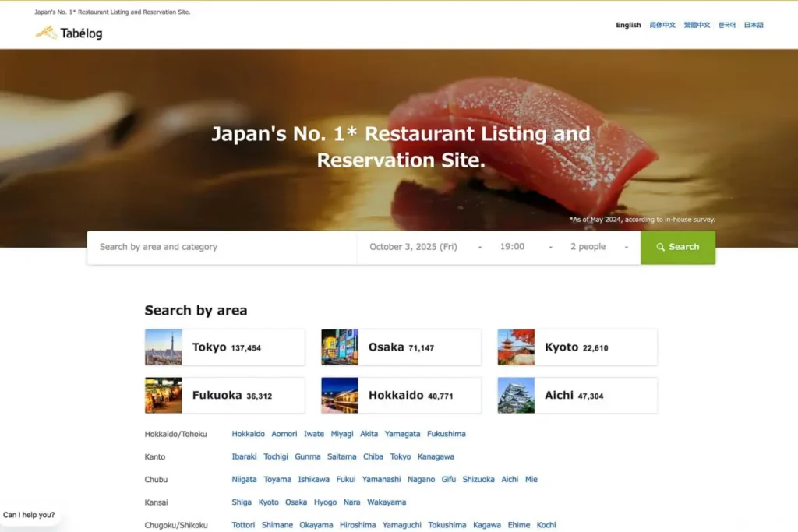The height and width of the screenshot is (532, 798).
Task: Expand the 2 people party size dropdown
Action: point(598,247)
